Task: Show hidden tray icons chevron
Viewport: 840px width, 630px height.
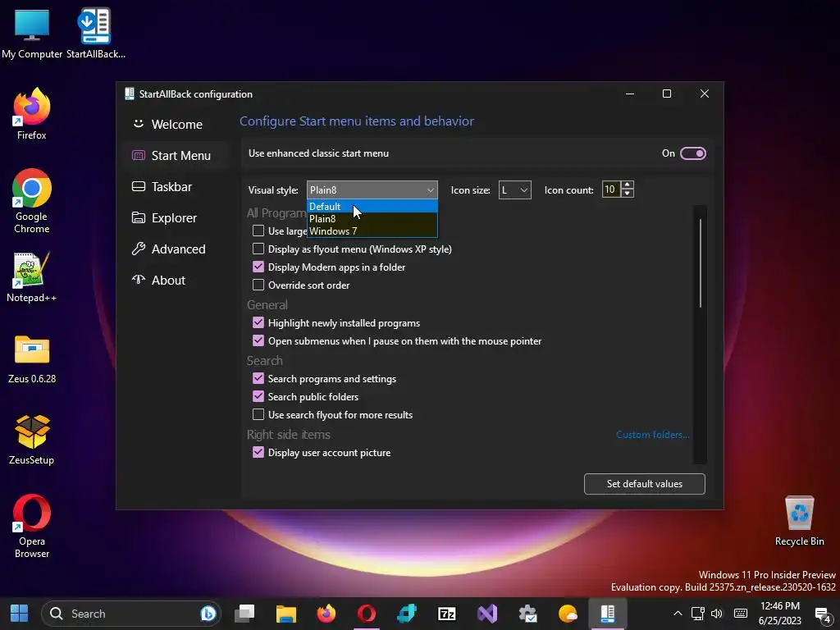Action: pos(678,614)
